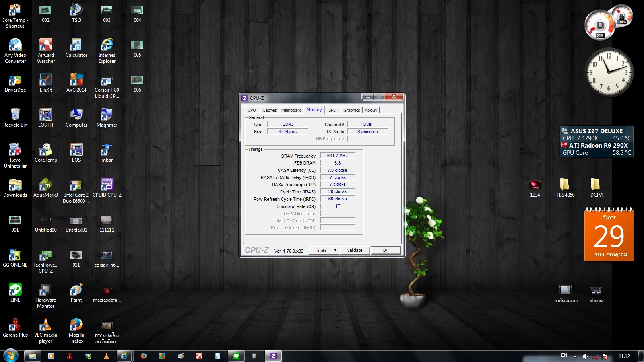Click OK in the CPU-Z window
Image resolution: width=644 pixels, height=362 pixels.
pyautogui.click(x=385, y=250)
